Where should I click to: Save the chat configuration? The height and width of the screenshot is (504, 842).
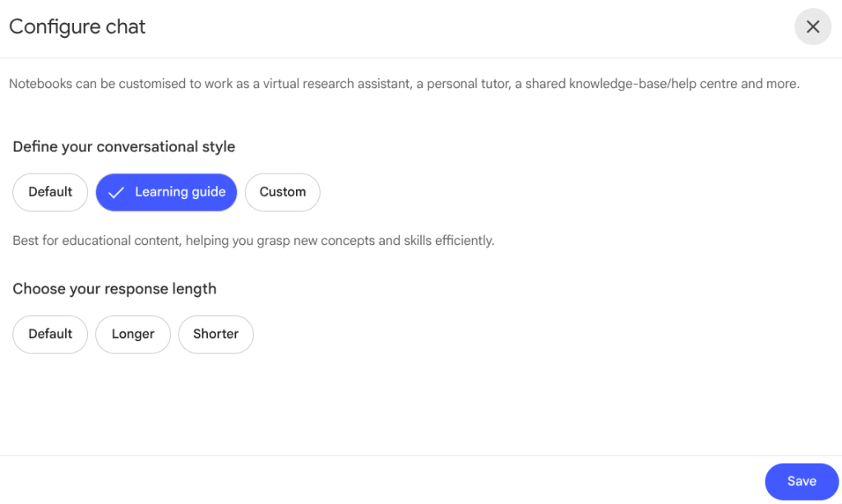coord(801,482)
